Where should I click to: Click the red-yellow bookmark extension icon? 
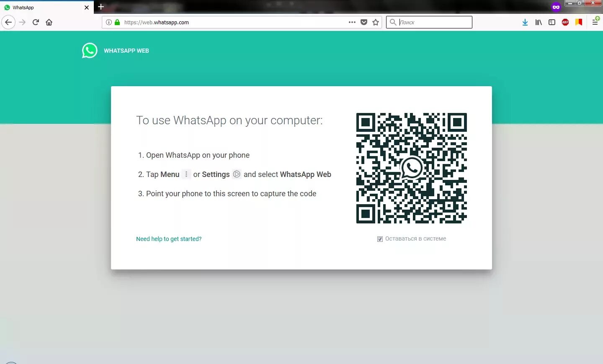pos(579,22)
